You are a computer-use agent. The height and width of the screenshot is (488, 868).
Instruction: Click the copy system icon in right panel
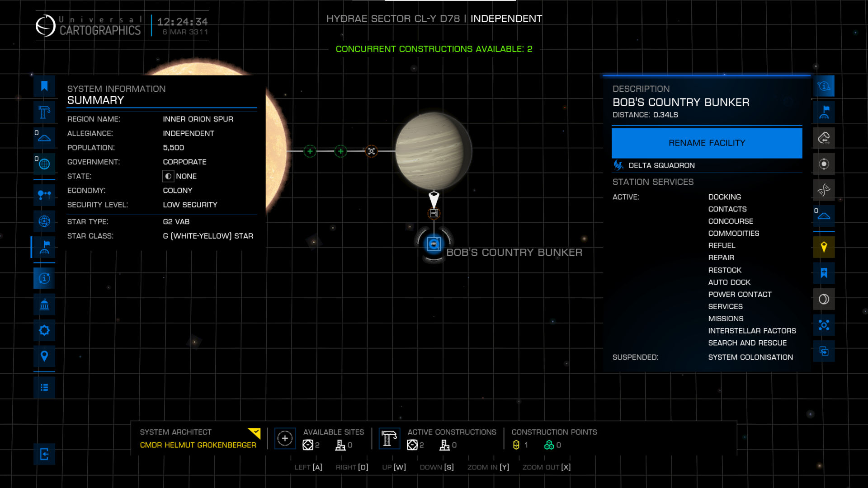click(824, 351)
